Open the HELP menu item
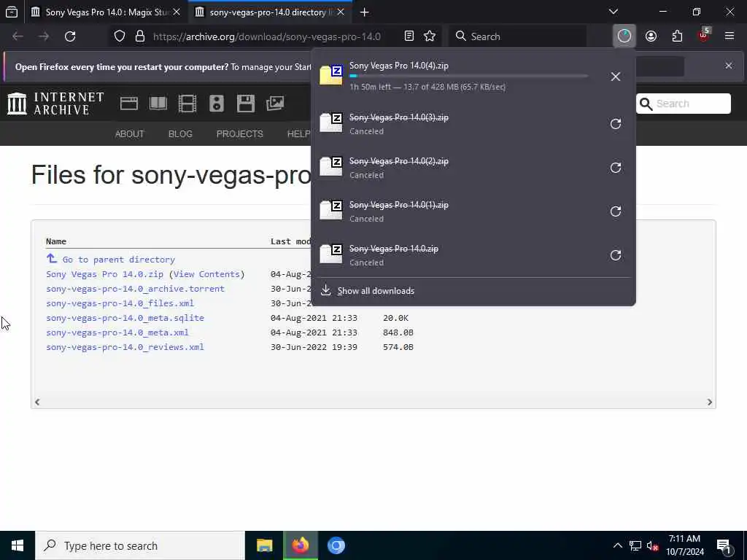 pyautogui.click(x=298, y=134)
